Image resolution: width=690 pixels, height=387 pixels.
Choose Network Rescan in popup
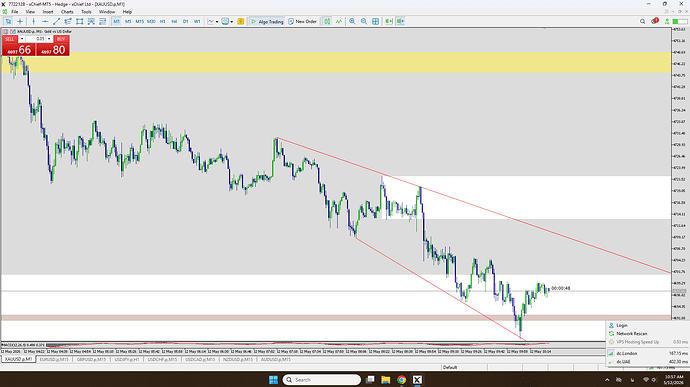[647, 334]
